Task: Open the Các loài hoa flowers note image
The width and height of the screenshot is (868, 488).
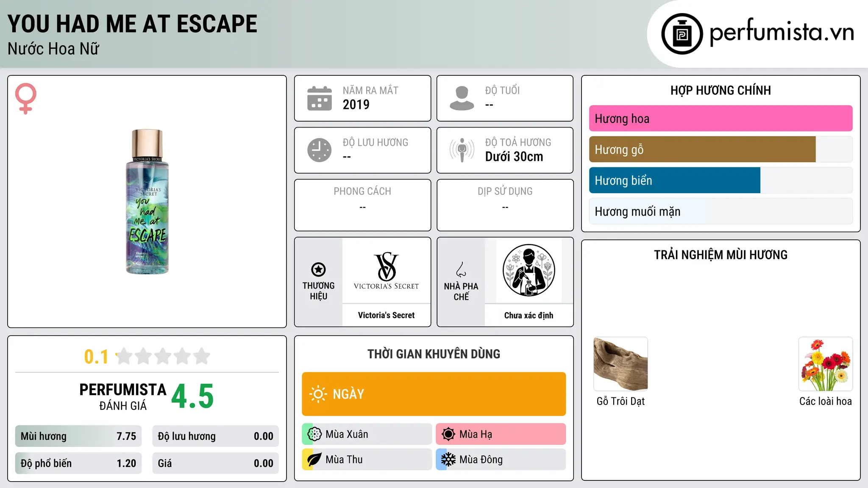Action: 826,364
